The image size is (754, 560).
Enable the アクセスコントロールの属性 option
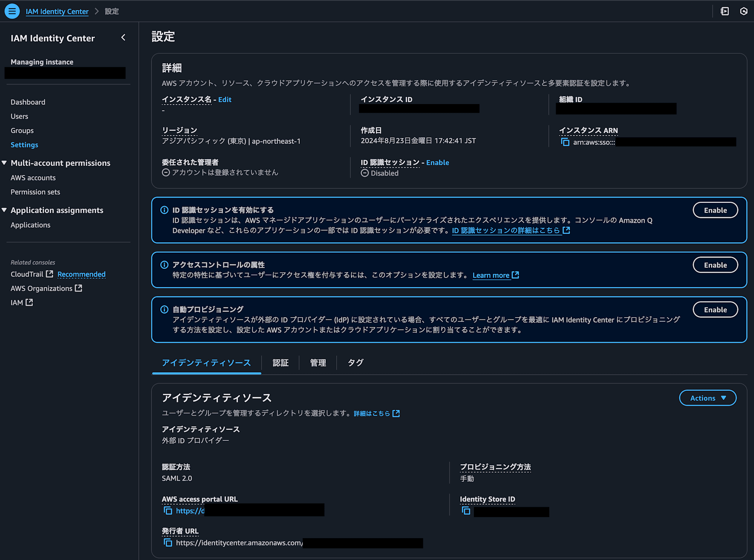[714, 265]
